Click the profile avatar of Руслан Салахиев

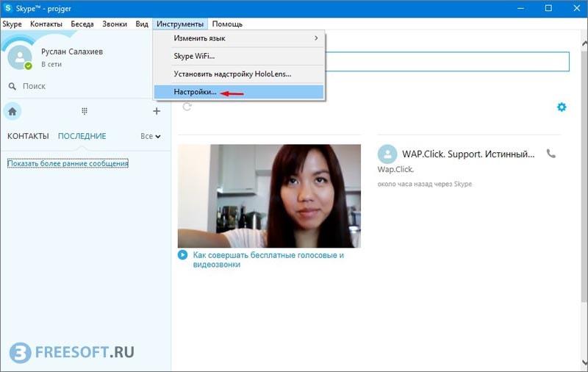coord(20,57)
